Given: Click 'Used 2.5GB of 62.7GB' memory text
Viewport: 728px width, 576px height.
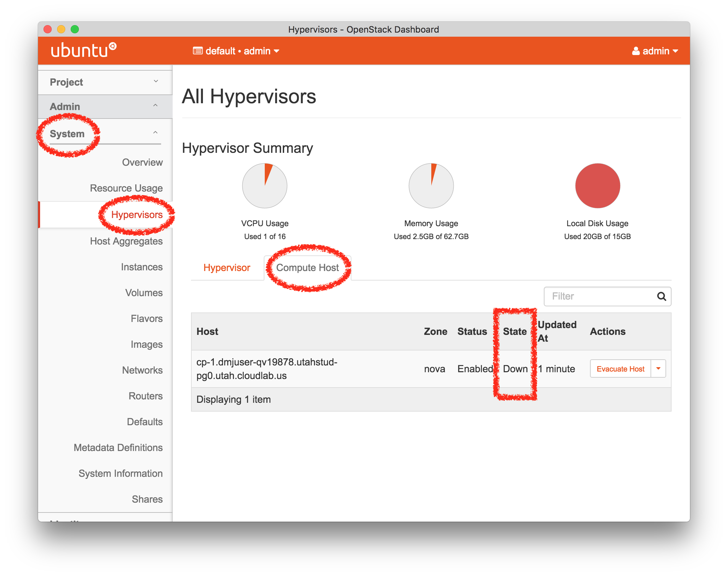Looking at the screenshot, I should 431,236.
